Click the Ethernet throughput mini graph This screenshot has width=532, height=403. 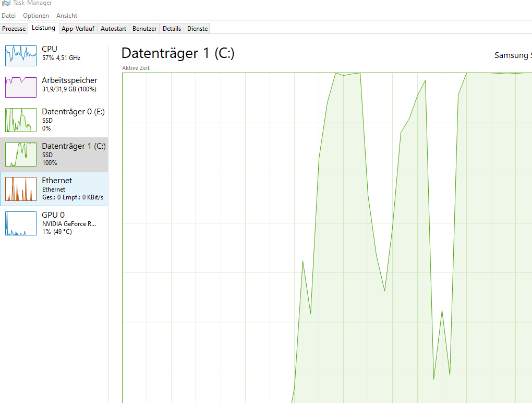[21, 189]
